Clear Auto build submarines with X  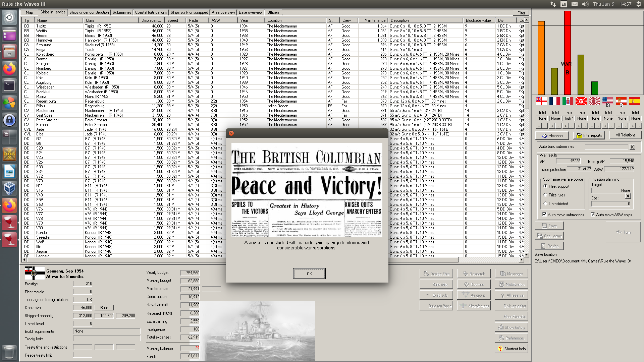coord(632,147)
